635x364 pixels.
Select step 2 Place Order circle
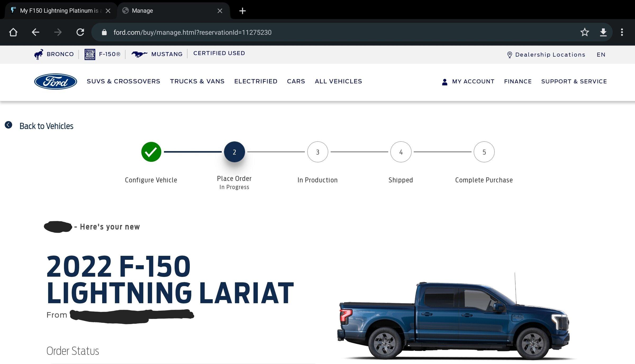[x=234, y=152]
